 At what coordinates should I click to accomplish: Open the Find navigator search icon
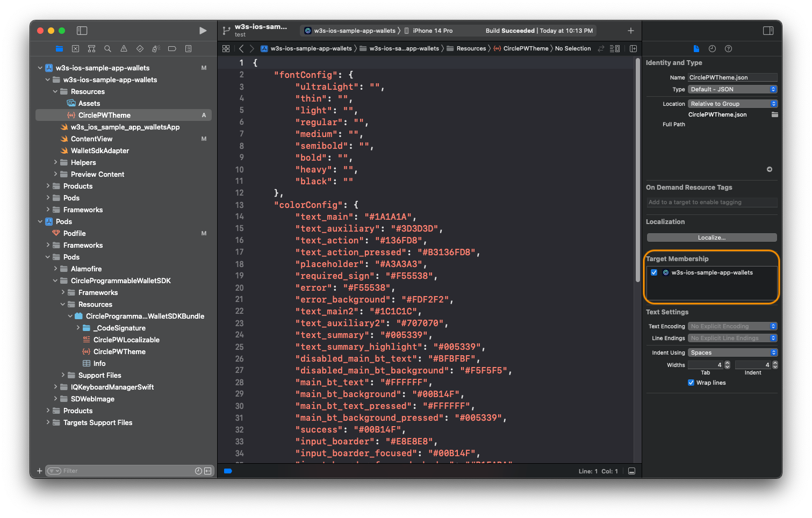[107, 48]
